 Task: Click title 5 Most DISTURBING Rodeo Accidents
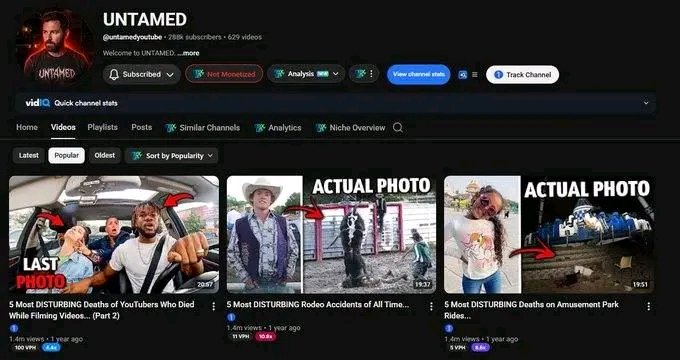tap(317, 305)
